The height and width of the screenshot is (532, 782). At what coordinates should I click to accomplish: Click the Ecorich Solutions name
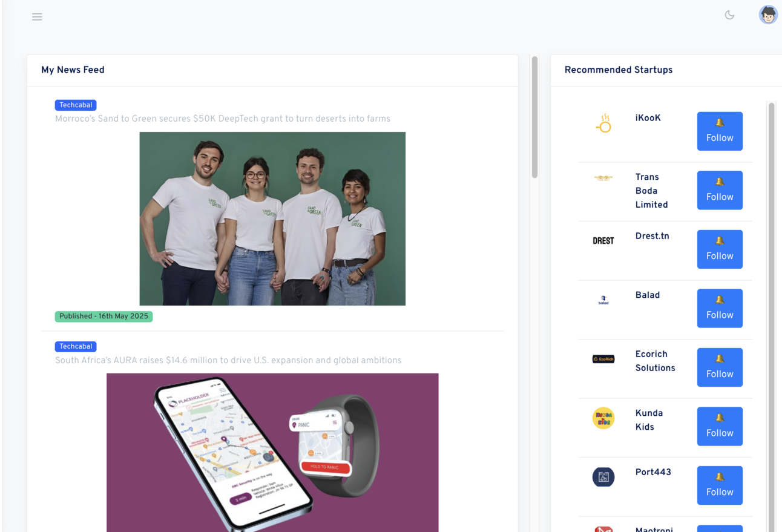click(655, 361)
